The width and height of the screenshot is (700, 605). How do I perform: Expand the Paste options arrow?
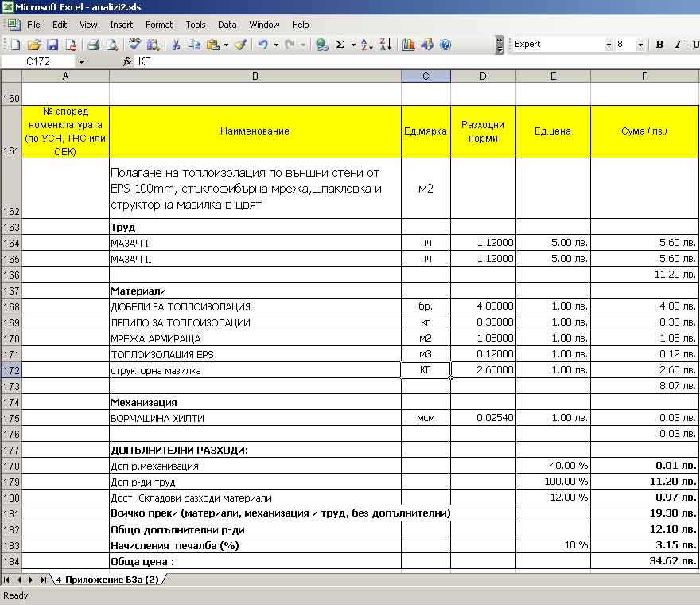(x=227, y=45)
